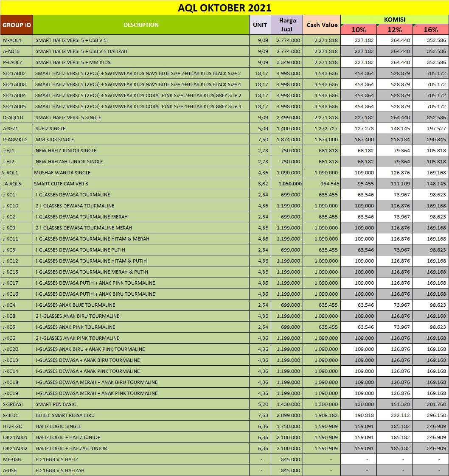Select the Cash Value column header
This screenshot has width=449, height=476.
coord(322,25)
